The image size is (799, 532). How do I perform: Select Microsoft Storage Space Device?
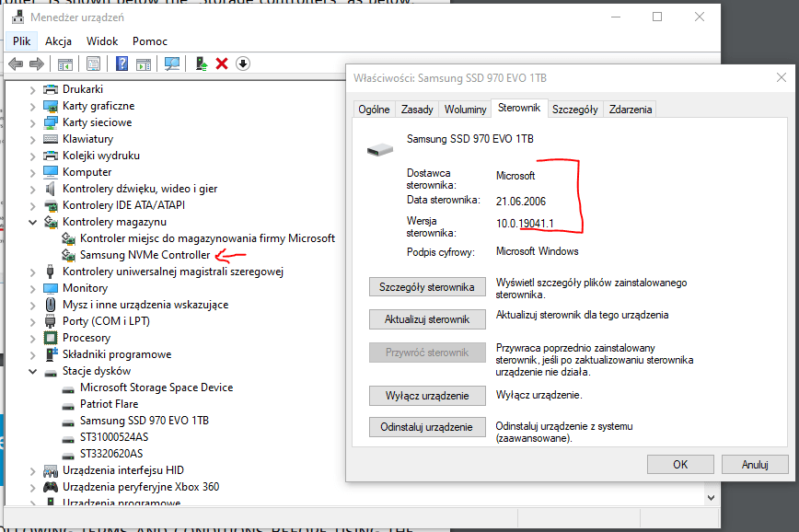(x=156, y=387)
